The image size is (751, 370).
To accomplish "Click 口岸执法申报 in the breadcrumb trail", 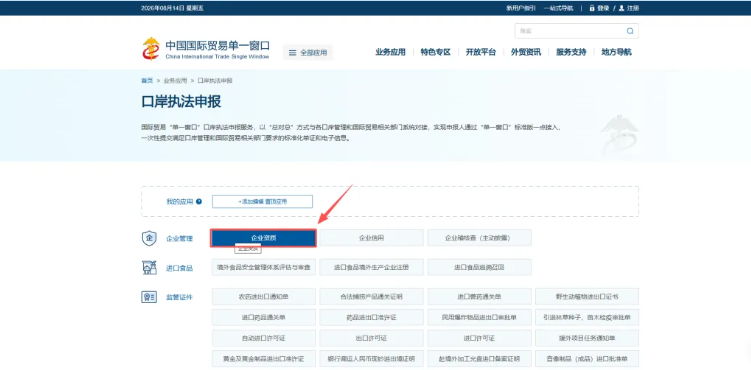I will pos(215,80).
